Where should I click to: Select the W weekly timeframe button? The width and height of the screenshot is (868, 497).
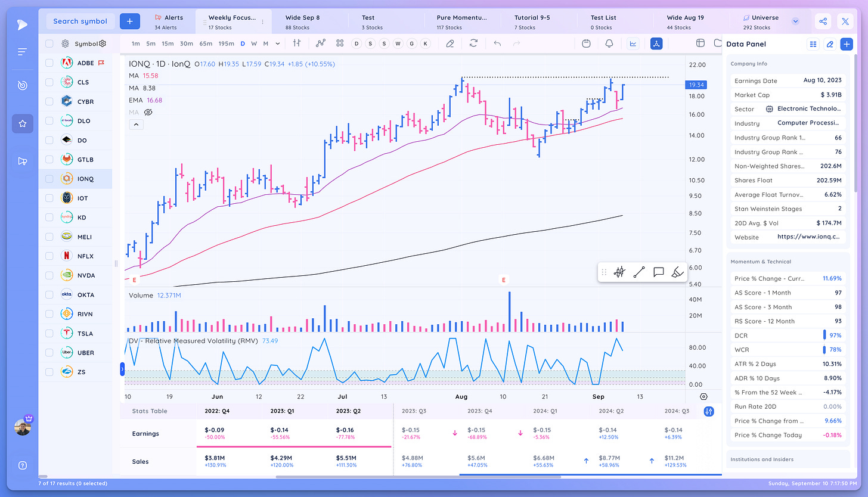254,44
